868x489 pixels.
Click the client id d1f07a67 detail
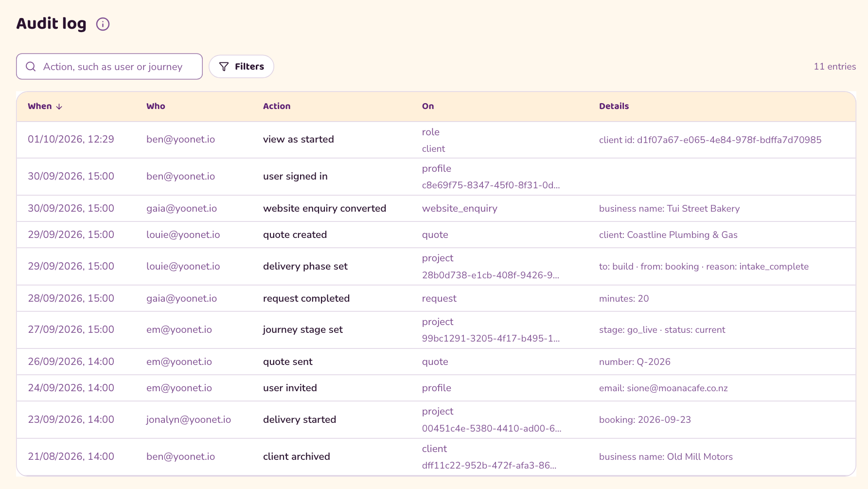[710, 140]
